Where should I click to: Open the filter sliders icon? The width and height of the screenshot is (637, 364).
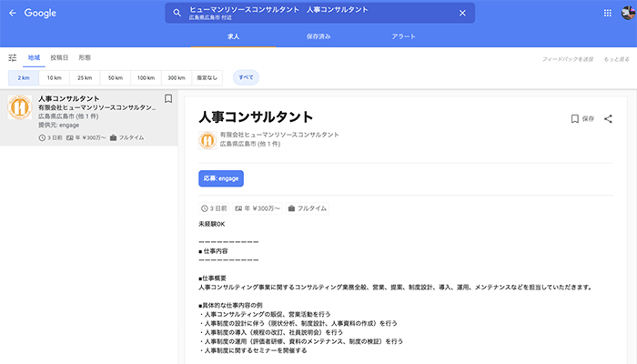pos(13,57)
